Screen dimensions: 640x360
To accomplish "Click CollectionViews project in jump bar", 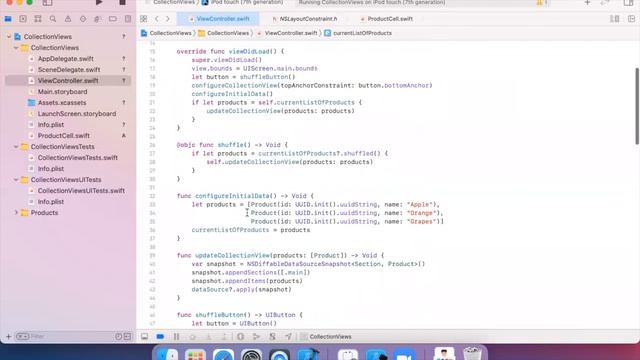I will (x=166, y=33).
